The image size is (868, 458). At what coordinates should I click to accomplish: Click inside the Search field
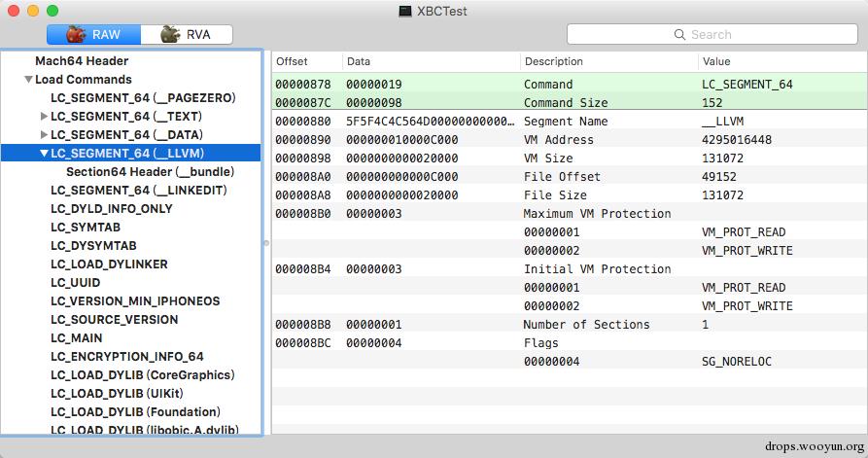(x=712, y=34)
